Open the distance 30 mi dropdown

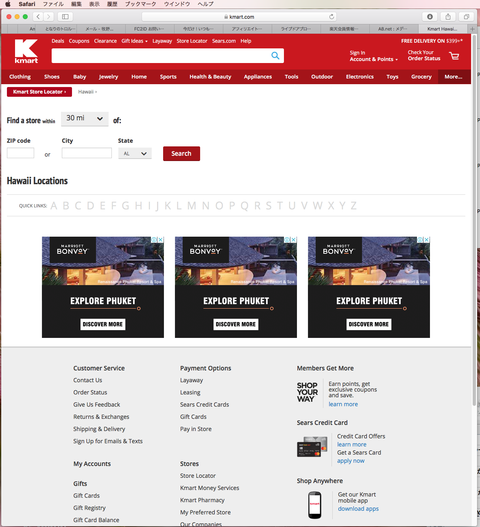(85, 119)
